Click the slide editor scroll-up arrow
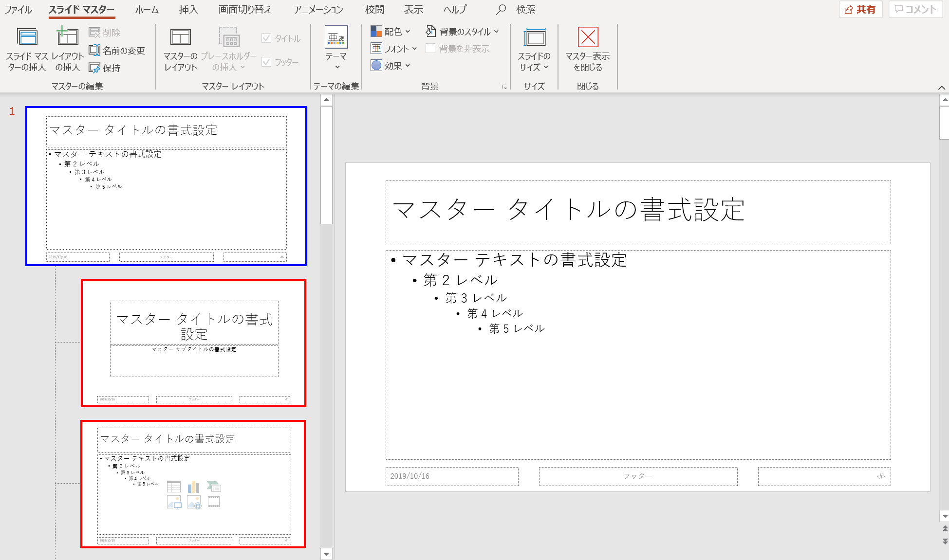 point(945,100)
